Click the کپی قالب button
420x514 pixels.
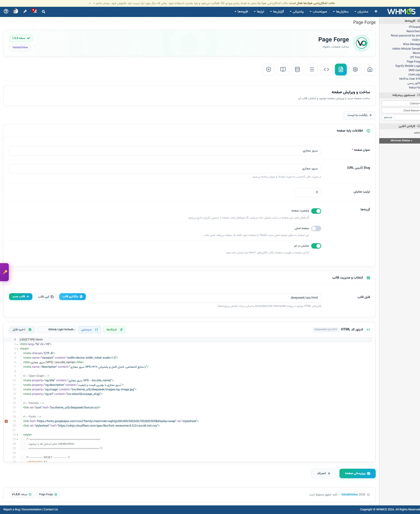(46, 297)
